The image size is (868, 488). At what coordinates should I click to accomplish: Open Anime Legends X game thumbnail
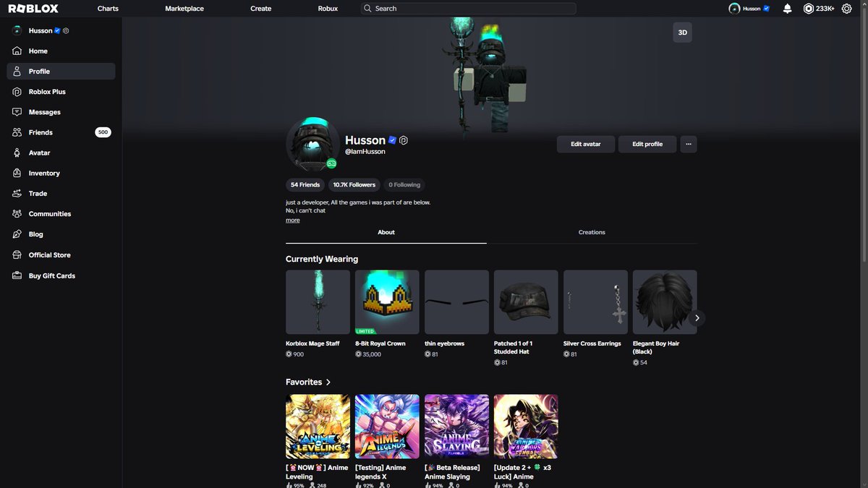click(387, 427)
